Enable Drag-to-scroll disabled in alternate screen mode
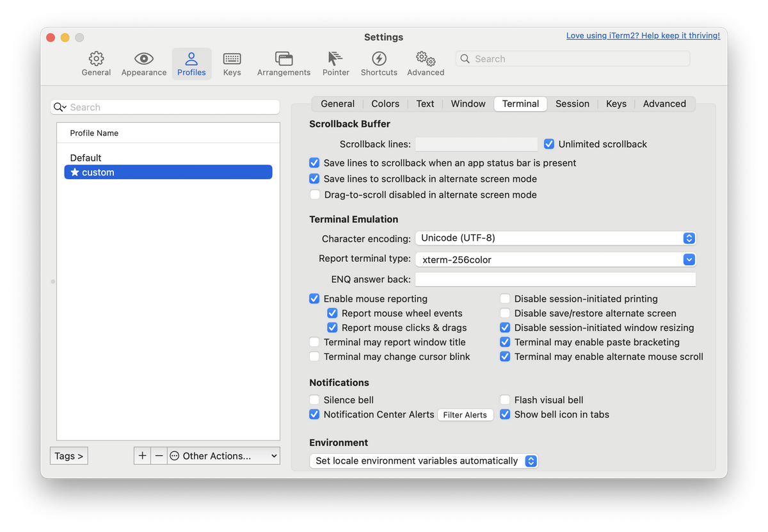This screenshot has width=768, height=532. click(x=314, y=195)
